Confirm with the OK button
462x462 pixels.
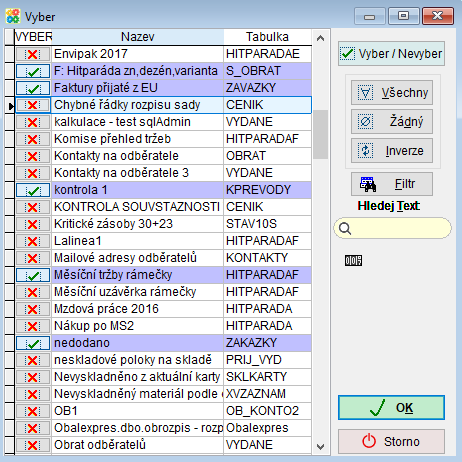coord(391,407)
